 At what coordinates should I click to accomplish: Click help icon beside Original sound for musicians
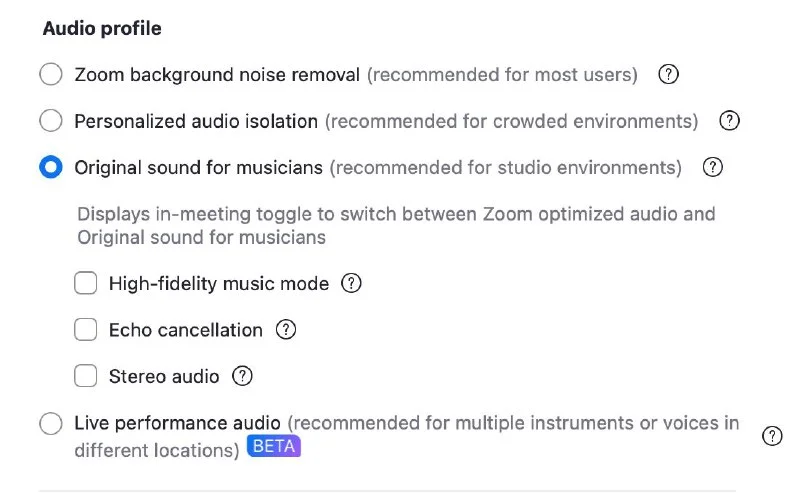(713, 167)
